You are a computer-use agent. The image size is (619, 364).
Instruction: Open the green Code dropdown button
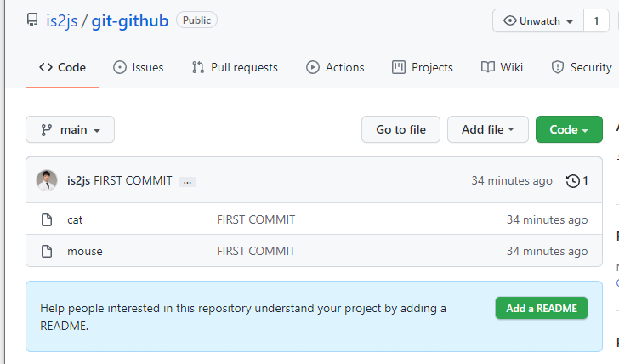[x=569, y=129]
